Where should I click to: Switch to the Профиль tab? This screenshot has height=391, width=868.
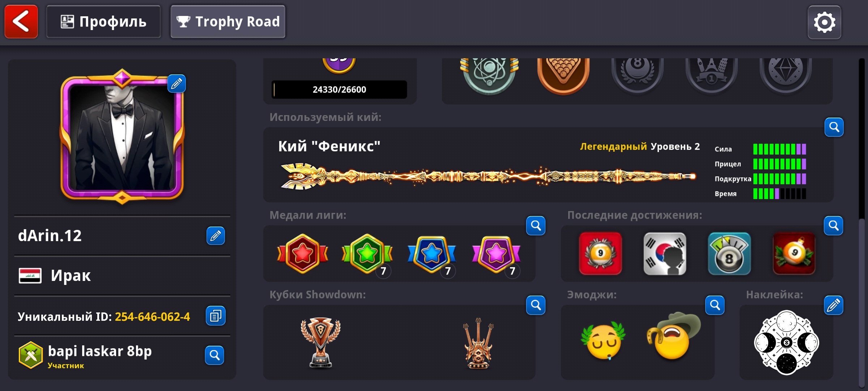pos(103,22)
